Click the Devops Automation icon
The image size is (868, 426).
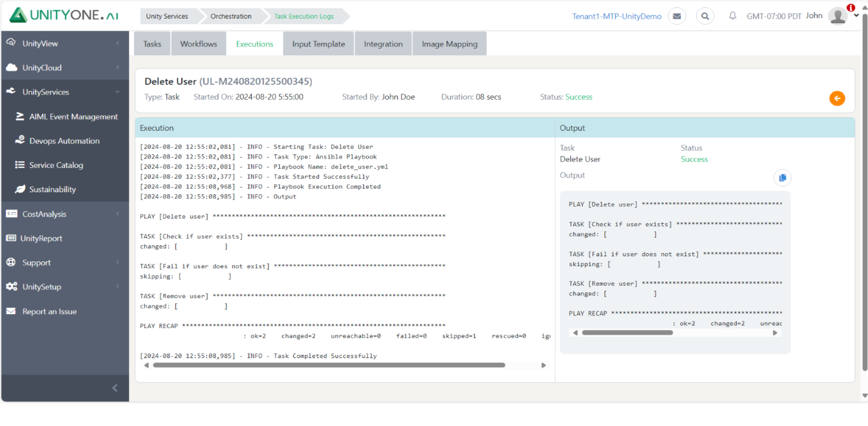(x=20, y=140)
